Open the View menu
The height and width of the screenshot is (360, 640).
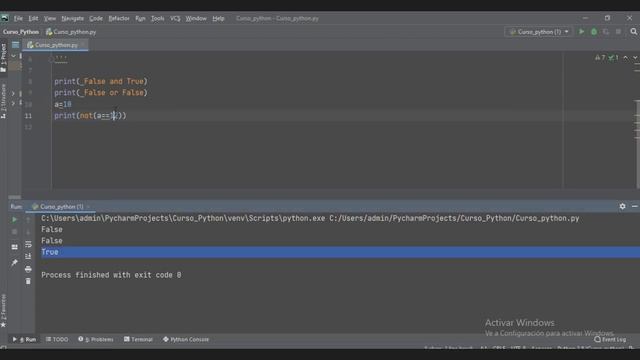point(50,18)
